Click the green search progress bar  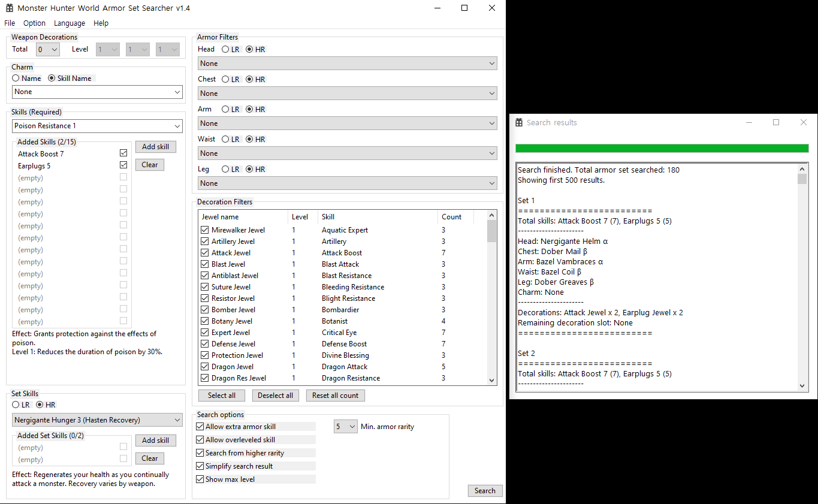coord(662,148)
